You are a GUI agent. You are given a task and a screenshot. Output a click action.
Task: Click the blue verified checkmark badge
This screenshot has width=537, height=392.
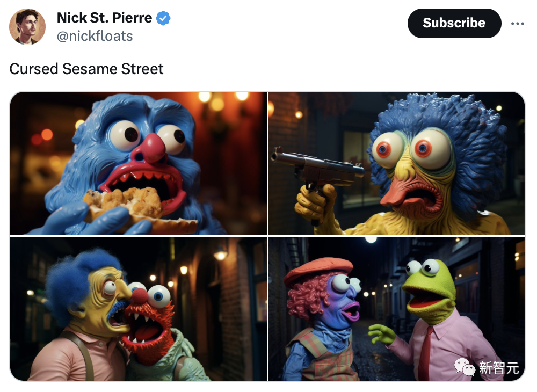[x=163, y=18]
